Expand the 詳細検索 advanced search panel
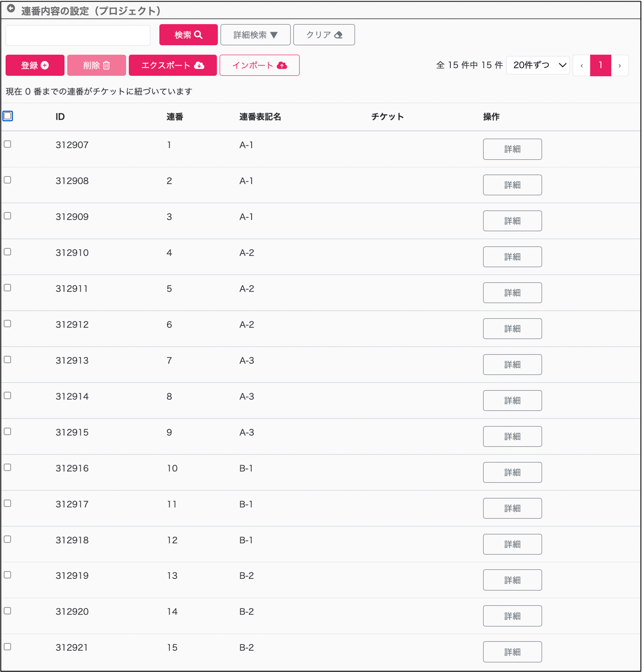The width and height of the screenshot is (642, 672). pyautogui.click(x=255, y=35)
